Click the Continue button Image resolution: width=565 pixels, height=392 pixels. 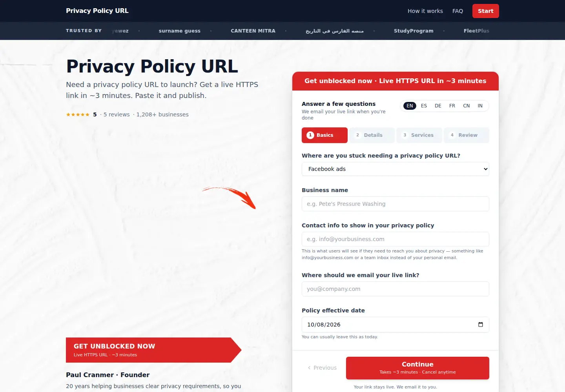417,368
